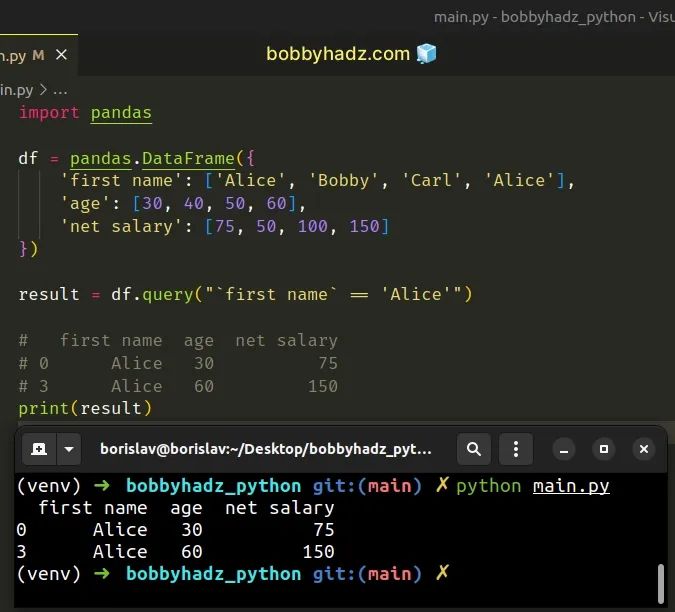675x612 pixels.
Task: Click 'DataFrame' in the code
Action: coord(188,158)
